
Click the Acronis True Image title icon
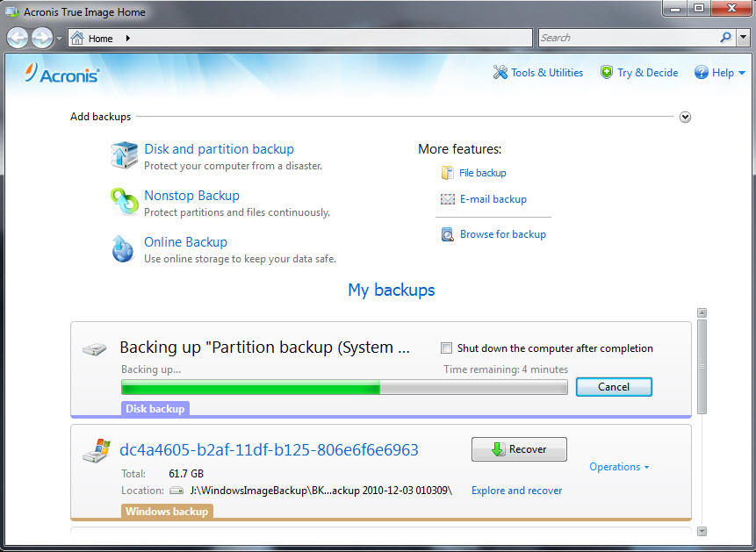pos(12,11)
